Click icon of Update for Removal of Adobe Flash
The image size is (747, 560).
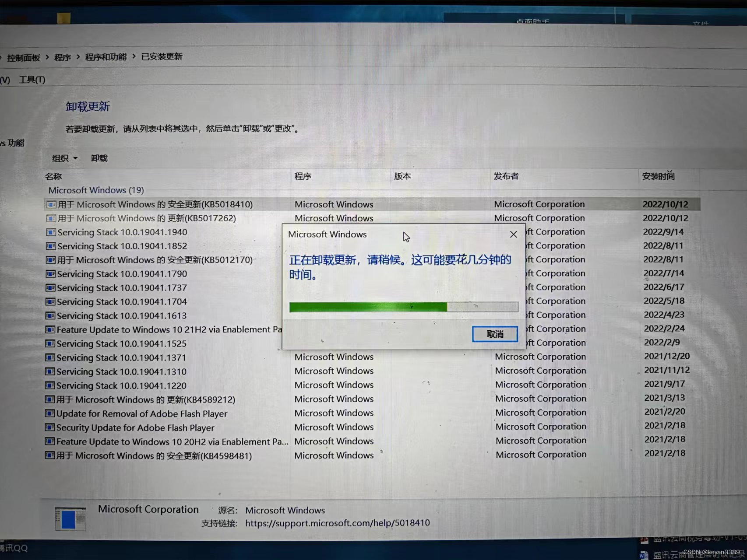click(50, 413)
